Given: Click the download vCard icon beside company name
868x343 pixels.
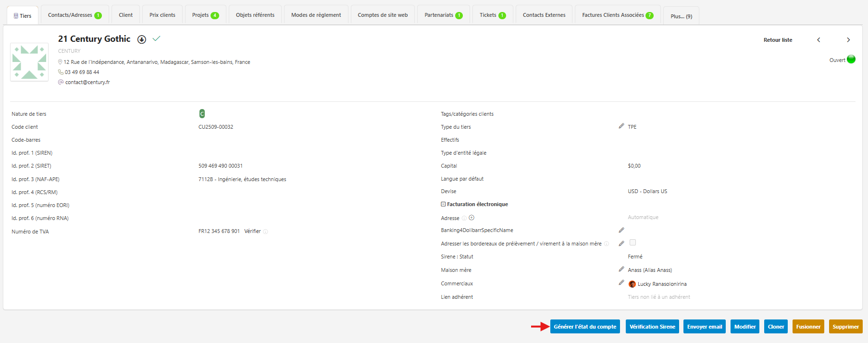Looking at the screenshot, I should click(x=141, y=39).
